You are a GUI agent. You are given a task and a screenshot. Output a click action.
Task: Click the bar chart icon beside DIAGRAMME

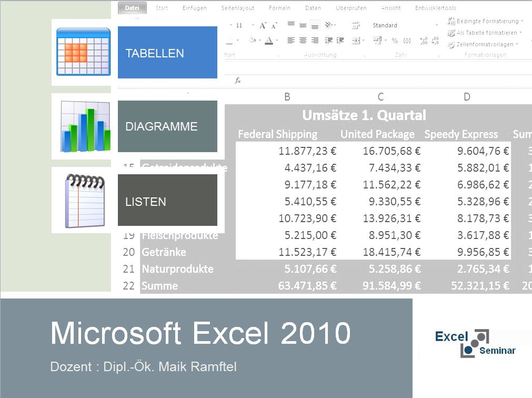click(x=85, y=126)
